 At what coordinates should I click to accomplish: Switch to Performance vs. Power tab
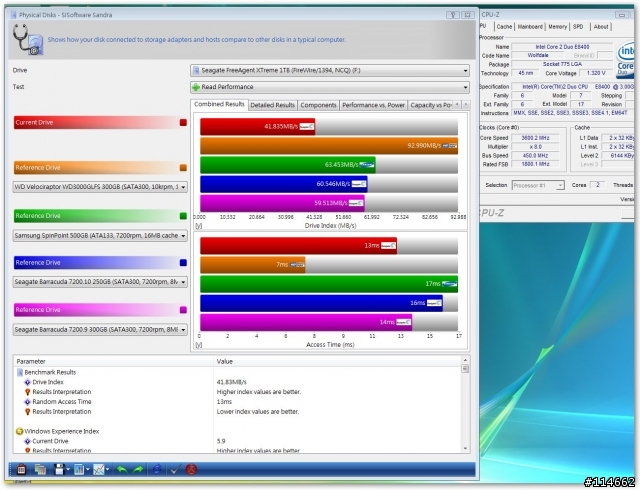pos(373,105)
